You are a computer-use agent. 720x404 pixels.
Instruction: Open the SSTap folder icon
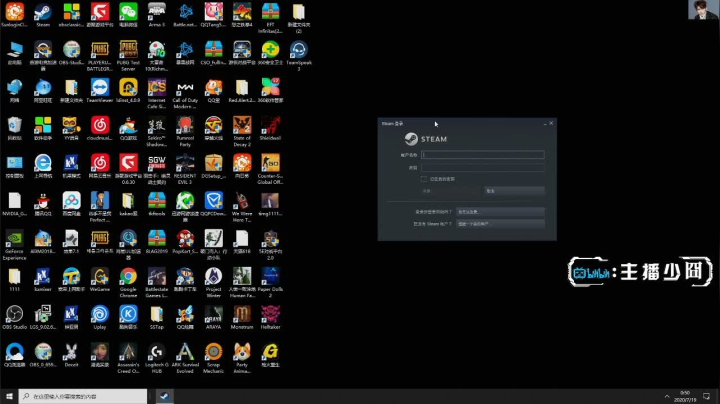click(157, 317)
